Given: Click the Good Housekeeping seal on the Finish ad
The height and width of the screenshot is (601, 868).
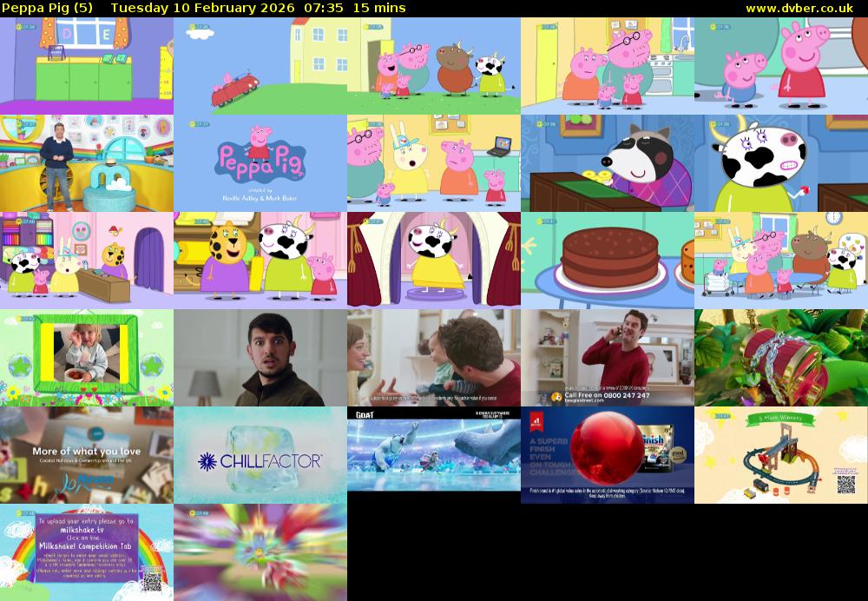Looking at the screenshot, I should point(677,452).
